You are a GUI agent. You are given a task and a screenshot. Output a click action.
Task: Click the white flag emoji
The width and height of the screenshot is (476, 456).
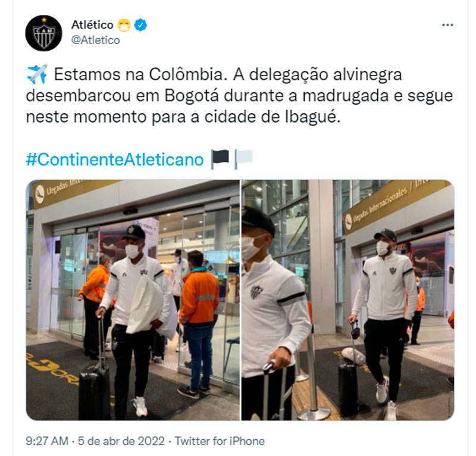[244, 159]
